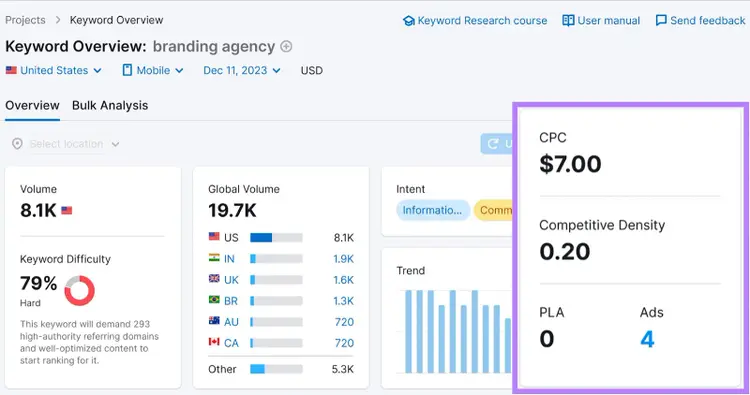Click the 79% keyword difficulty value
Viewport: 750px width, 395px height.
coord(38,283)
